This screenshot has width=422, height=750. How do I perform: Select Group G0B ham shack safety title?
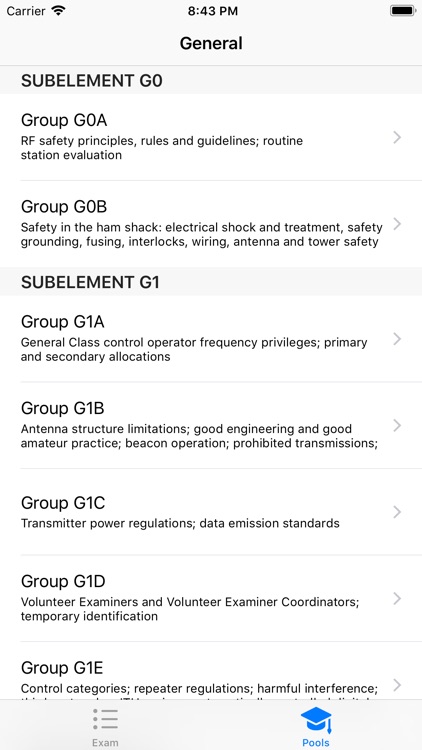[64, 207]
